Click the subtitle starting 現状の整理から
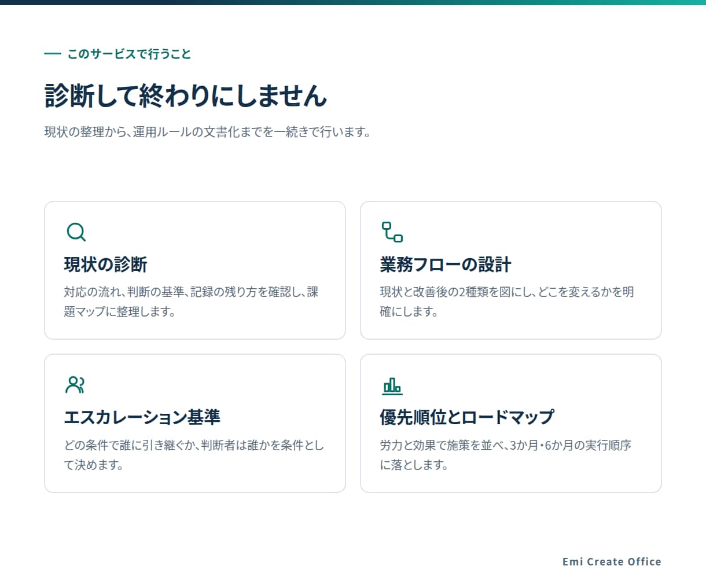The image size is (706, 588). click(x=207, y=132)
